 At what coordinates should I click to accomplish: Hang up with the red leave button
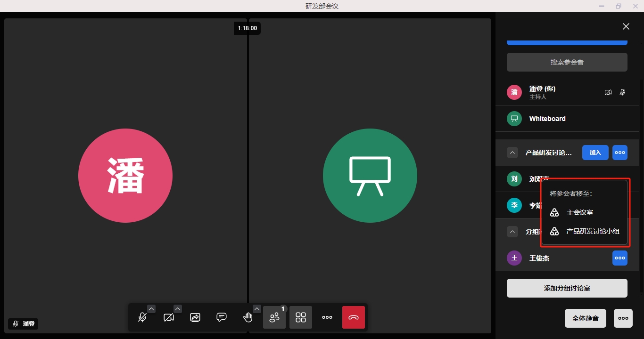[354, 317]
